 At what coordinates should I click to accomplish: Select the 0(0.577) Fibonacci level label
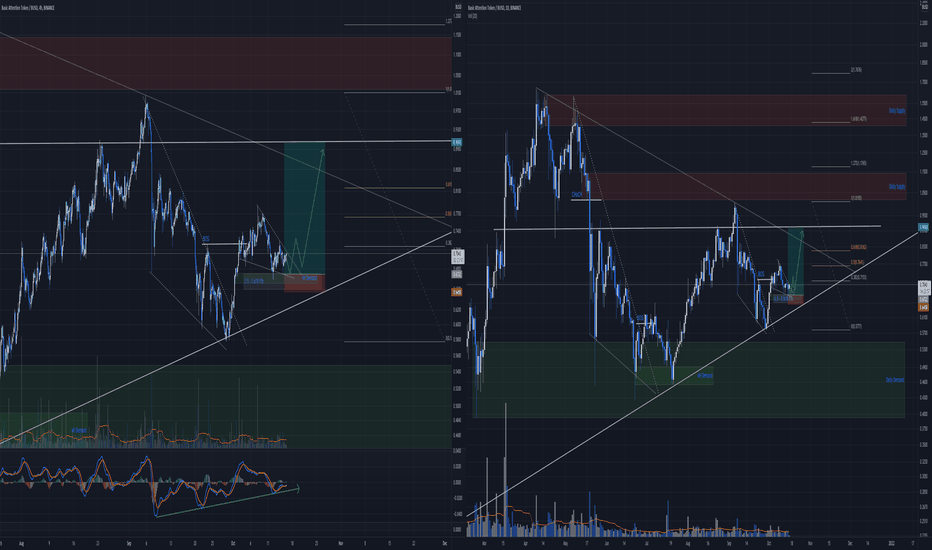click(857, 326)
